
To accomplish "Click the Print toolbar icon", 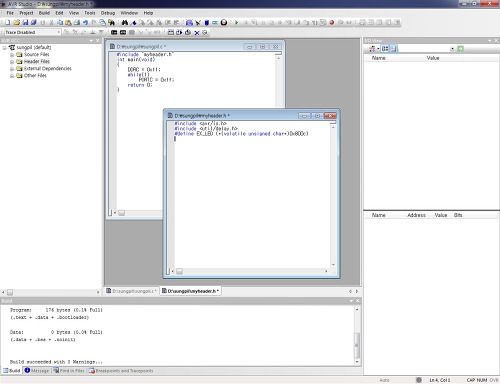I will (x=77, y=23).
